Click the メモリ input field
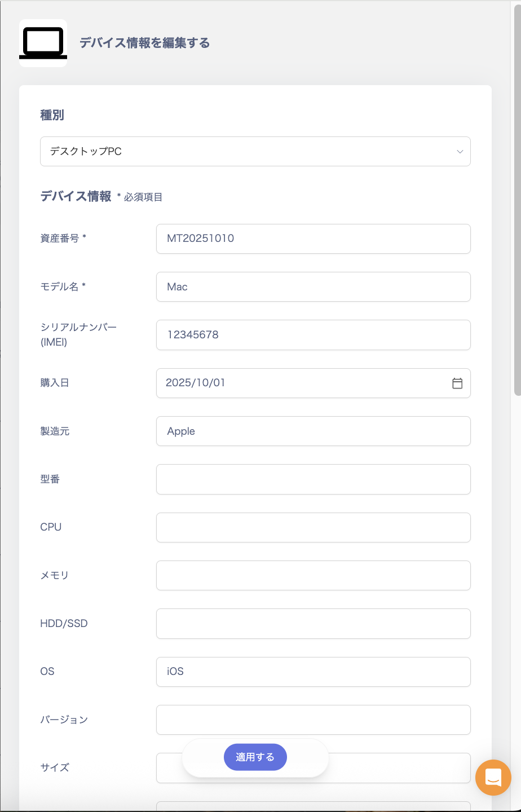Viewport: 521px width, 812px height. pyautogui.click(x=313, y=576)
